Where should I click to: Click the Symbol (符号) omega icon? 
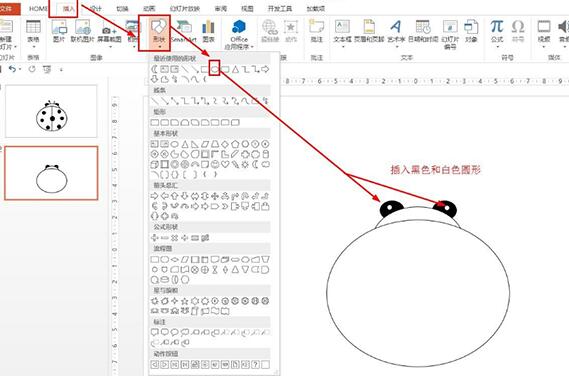pyautogui.click(x=518, y=31)
